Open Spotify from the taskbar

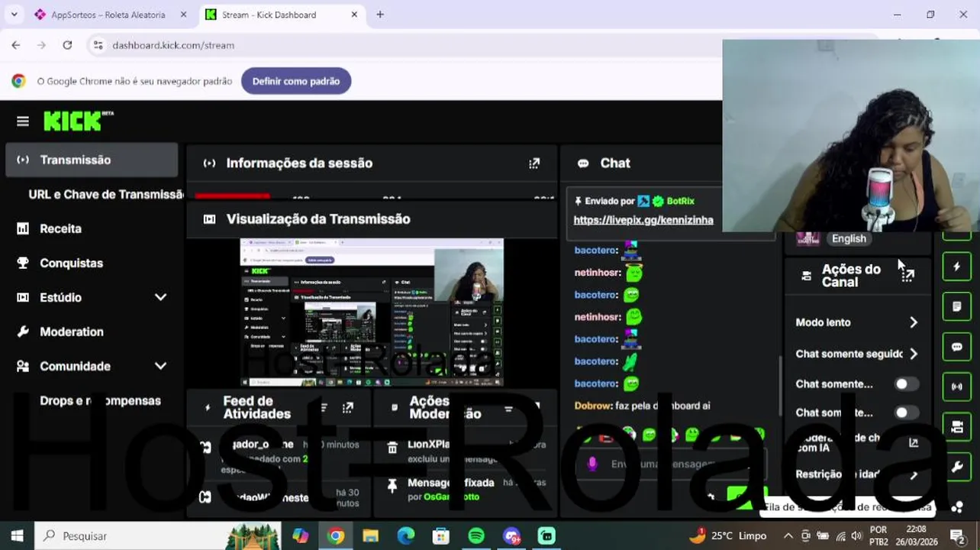point(476,535)
